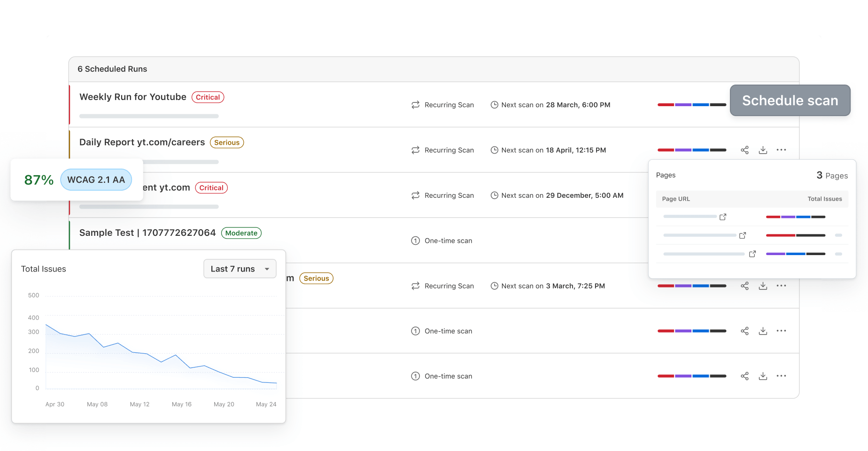Download the second-to-last One-time scan report
The width and height of the screenshot is (868, 451).
pos(763,331)
